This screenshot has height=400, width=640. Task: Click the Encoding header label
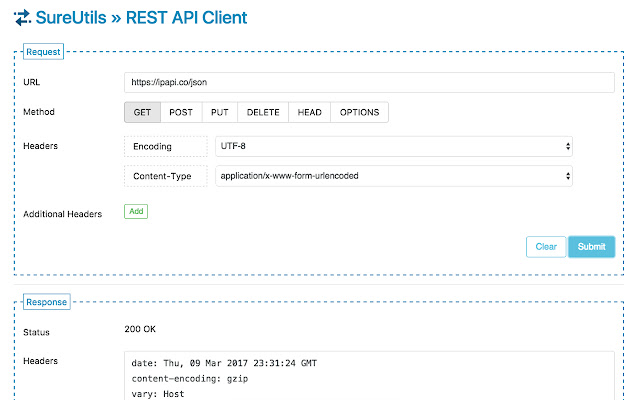166,147
